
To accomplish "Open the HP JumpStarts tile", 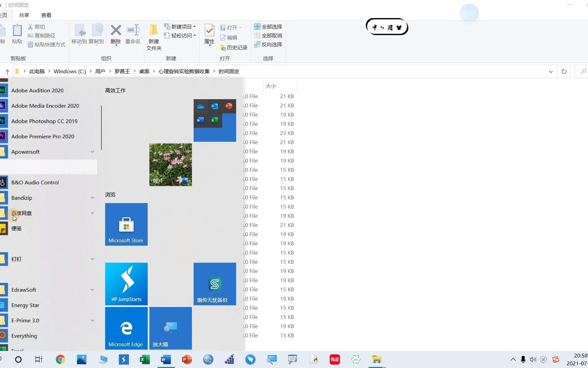I will 126,284.
